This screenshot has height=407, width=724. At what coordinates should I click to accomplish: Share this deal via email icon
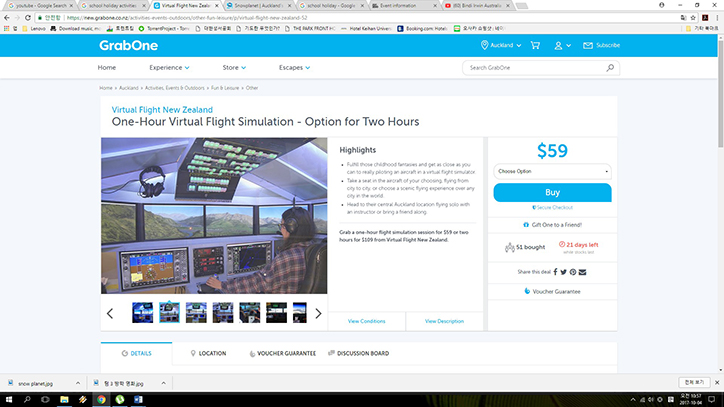pos(583,272)
